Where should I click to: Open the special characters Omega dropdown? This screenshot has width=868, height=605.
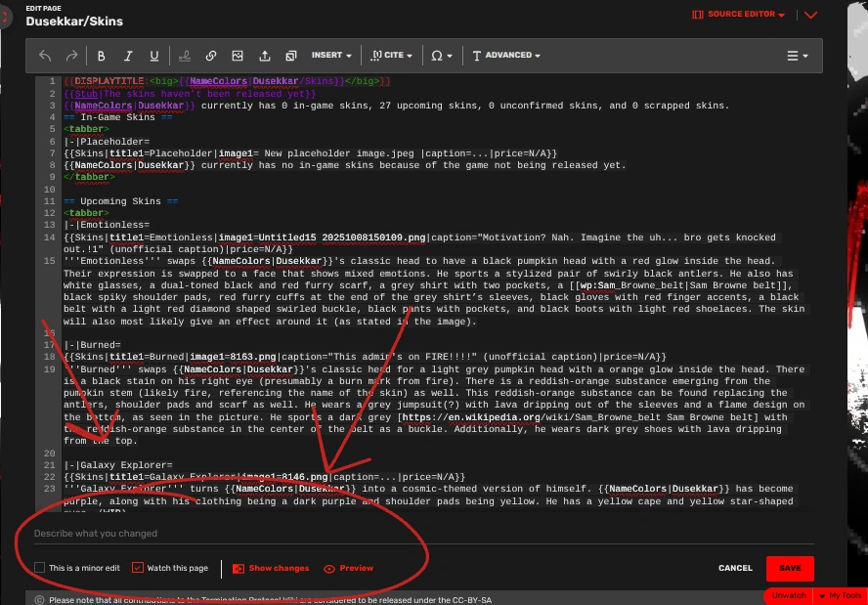442,56
